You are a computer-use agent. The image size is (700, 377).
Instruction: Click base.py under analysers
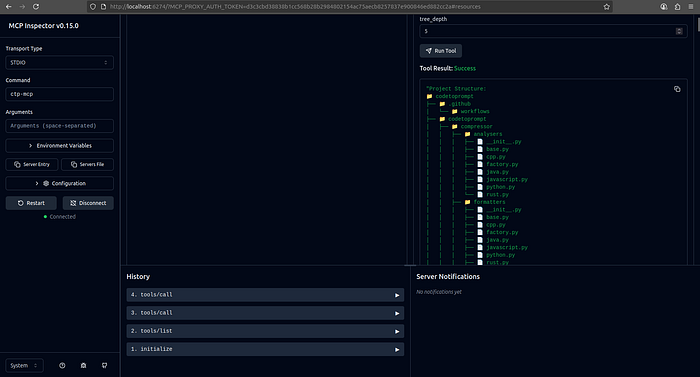493,149
